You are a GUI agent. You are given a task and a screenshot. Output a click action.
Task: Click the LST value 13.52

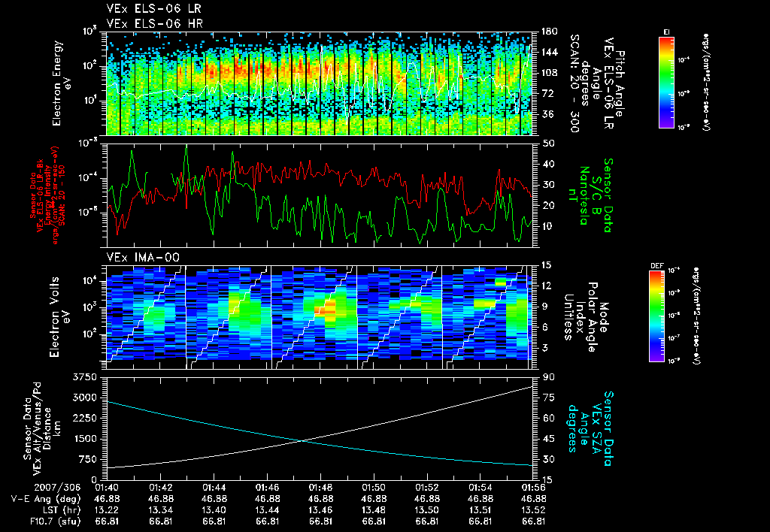pos(534,510)
